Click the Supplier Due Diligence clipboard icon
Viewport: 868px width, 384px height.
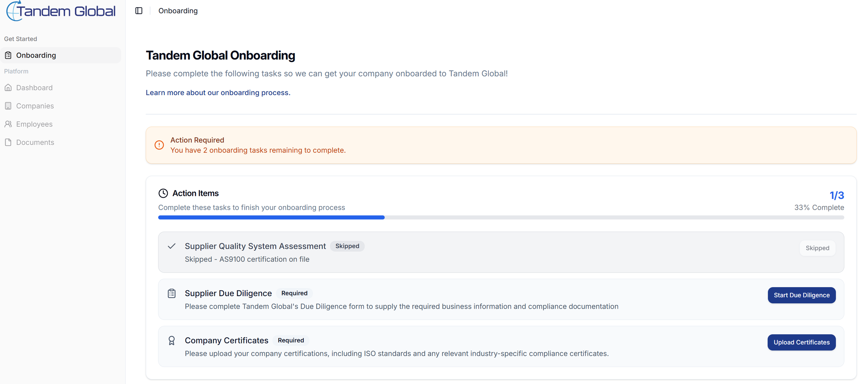(x=172, y=293)
